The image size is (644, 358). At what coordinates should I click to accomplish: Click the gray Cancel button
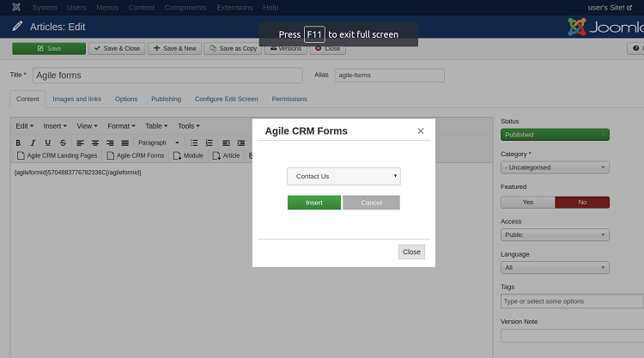coord(371,203)
